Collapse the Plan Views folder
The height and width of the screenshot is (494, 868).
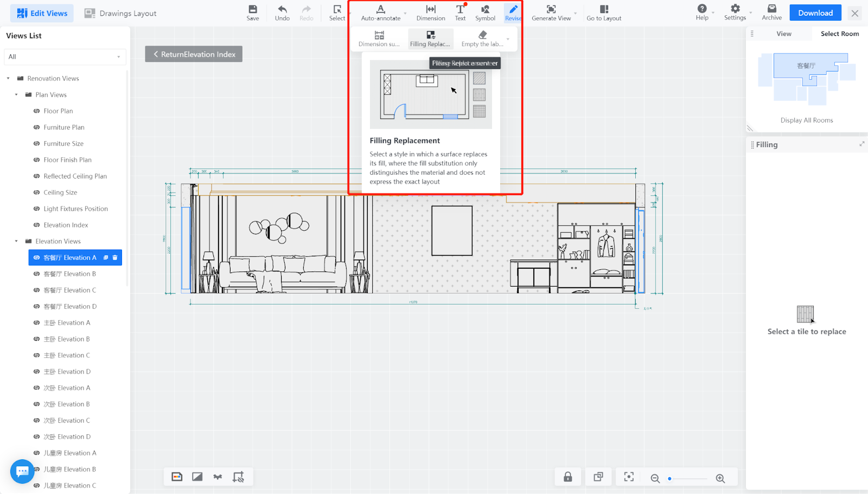(x=16, y=95)
